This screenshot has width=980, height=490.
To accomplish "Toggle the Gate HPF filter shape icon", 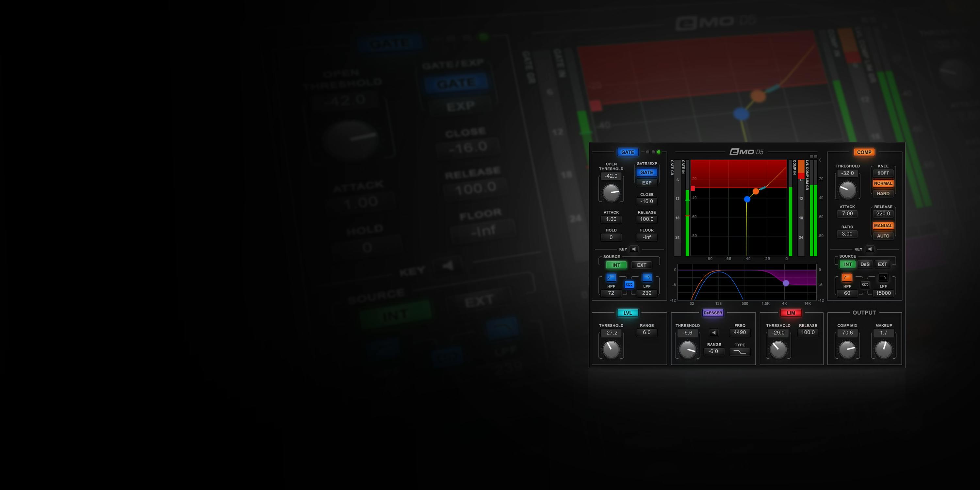I will (611, 277).
